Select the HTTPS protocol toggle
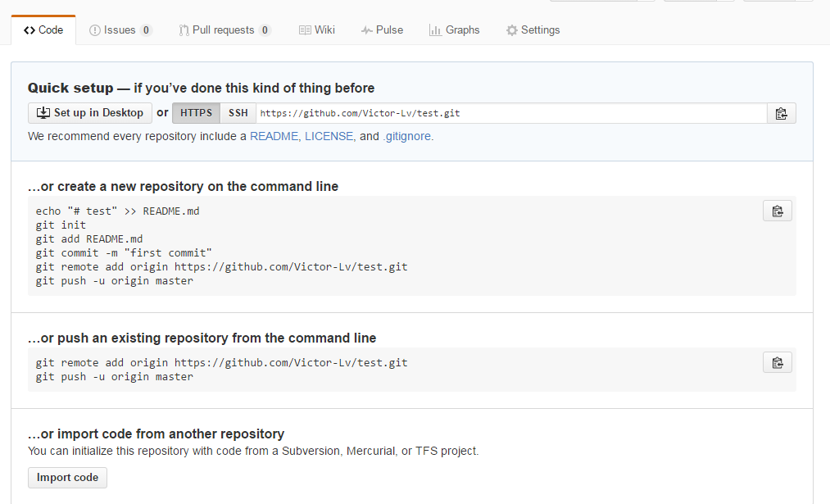 (x=196, y=113)
